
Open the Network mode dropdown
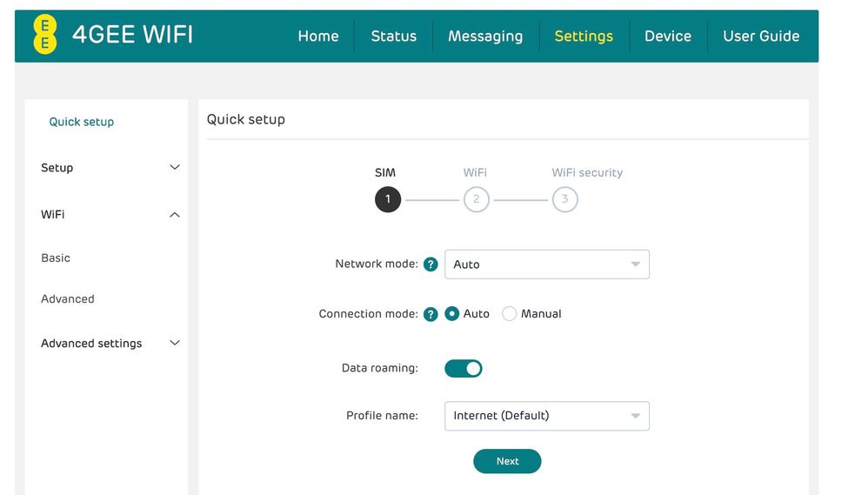point(546,264)
